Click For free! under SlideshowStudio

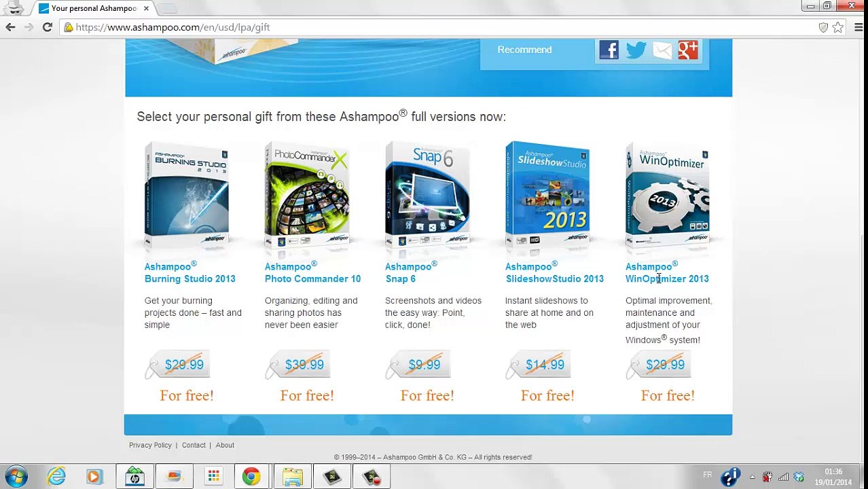coord(547,395)
